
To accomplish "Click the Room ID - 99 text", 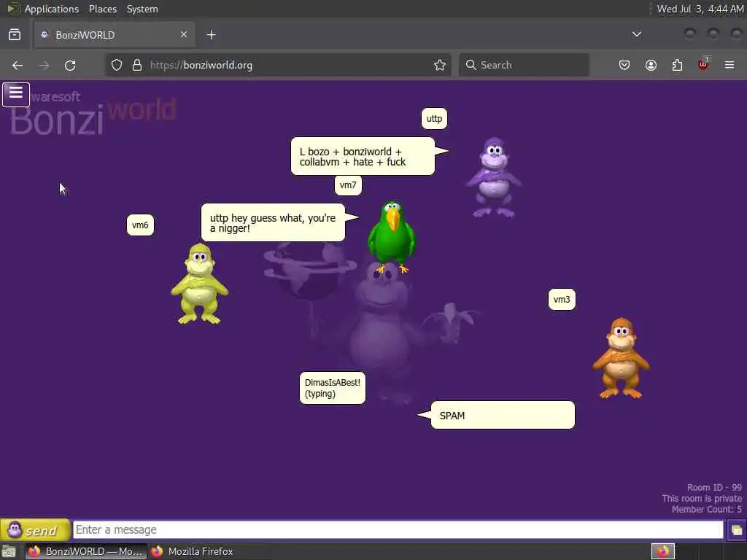I will [x=714, y=488].
